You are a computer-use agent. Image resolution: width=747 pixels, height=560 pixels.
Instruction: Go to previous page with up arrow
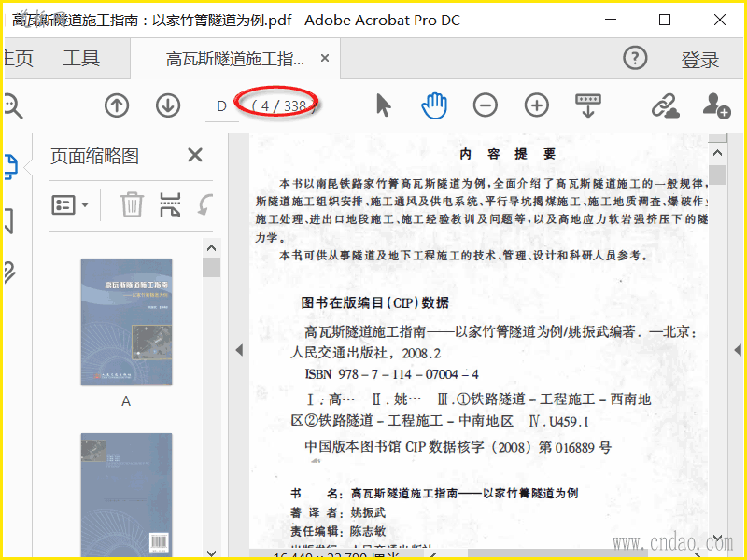(x=117, y=105)
